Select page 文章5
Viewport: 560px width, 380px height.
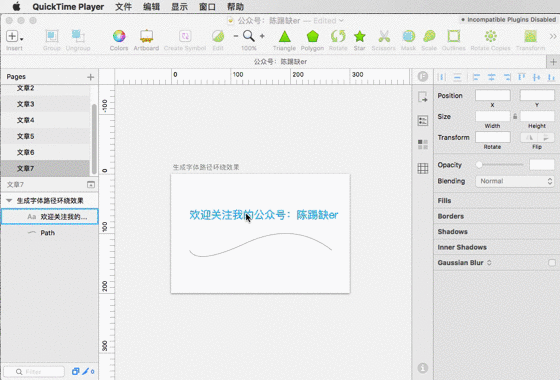pos(45,136)
